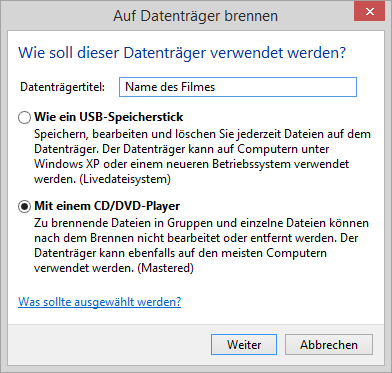392x373 pixels.
Task: Click the description starting 'Speichern, bearbeiten und löschen'
Action: [202, 157]
